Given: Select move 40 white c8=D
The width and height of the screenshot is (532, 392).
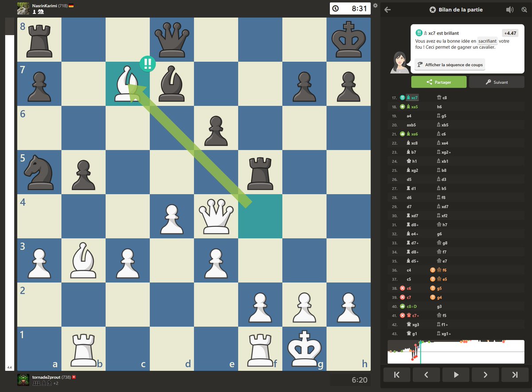Looking at the screenshot, I should pyautogui.click(x=413, y=307).
